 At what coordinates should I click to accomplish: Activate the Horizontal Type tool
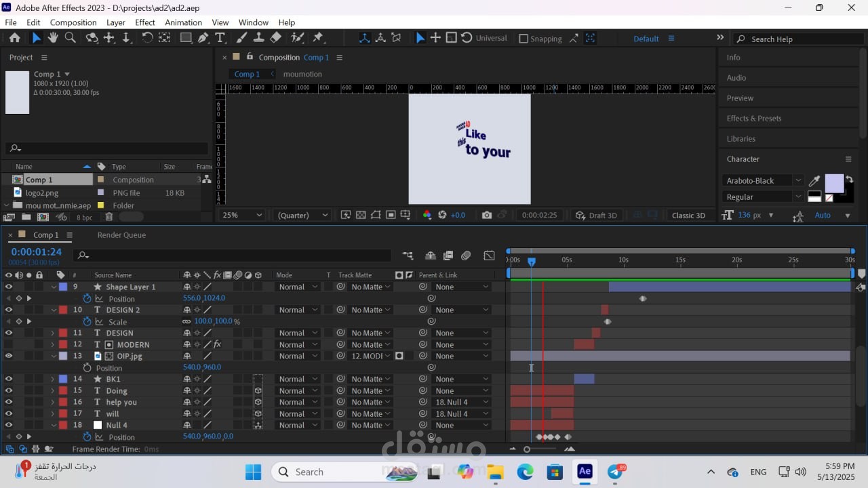(x=220, y=38)
